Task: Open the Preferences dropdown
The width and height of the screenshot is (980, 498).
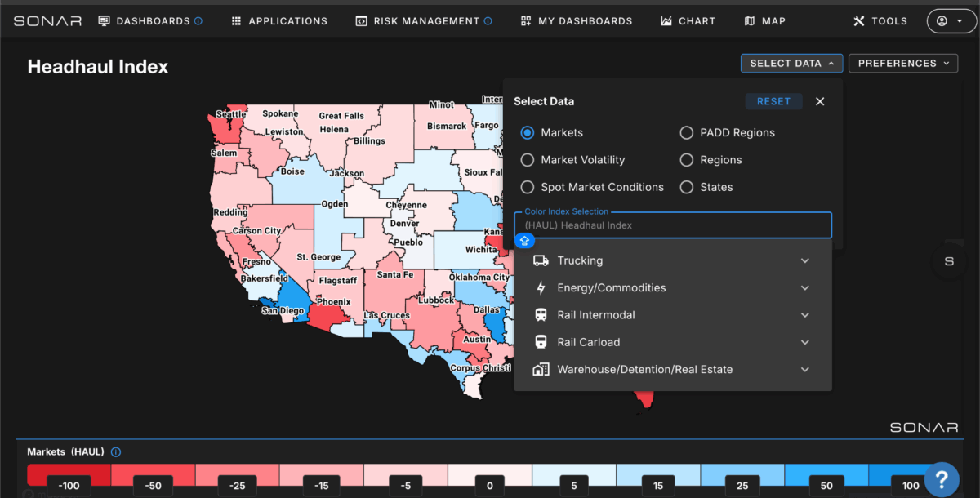Action: [x=903, y=63]
